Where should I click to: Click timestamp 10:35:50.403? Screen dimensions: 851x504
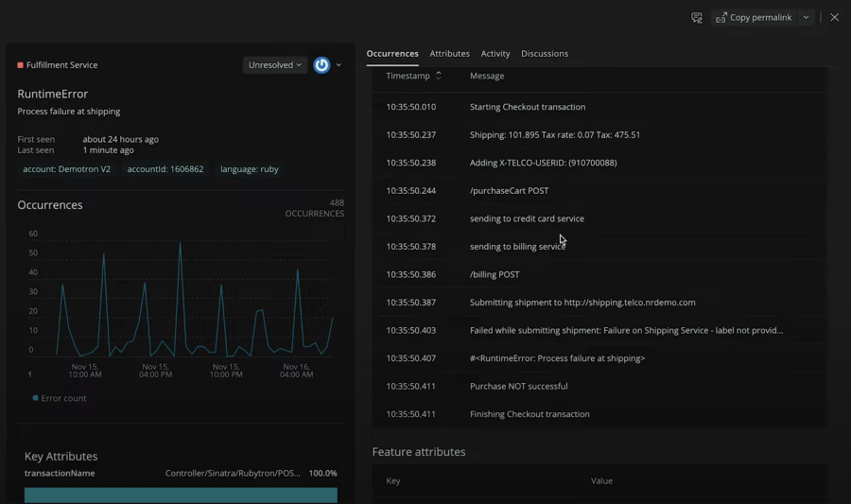coord(411,330)
